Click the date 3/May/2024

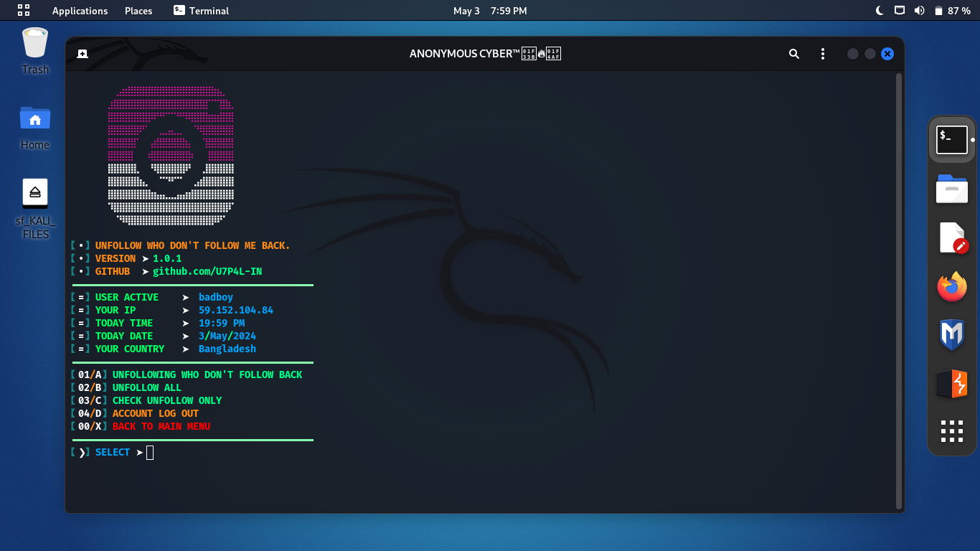point(227,336)
